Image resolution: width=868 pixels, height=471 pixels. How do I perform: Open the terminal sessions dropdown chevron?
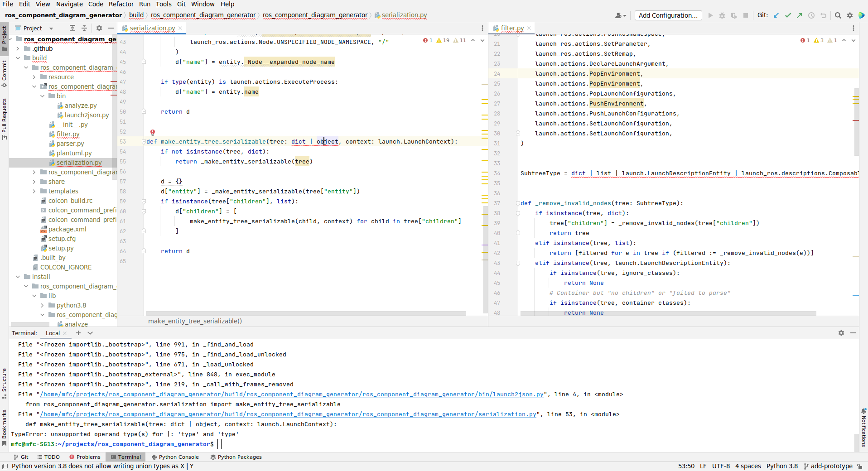click(90, 333)
